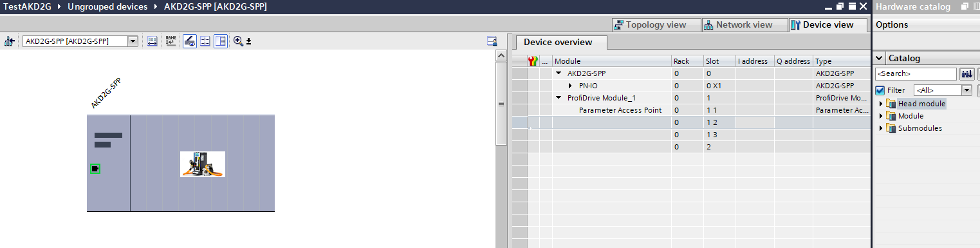Click the zoom magnifier icon
Image resolution: width=980 pixels, height=248 pixels.
click(238, 41)
